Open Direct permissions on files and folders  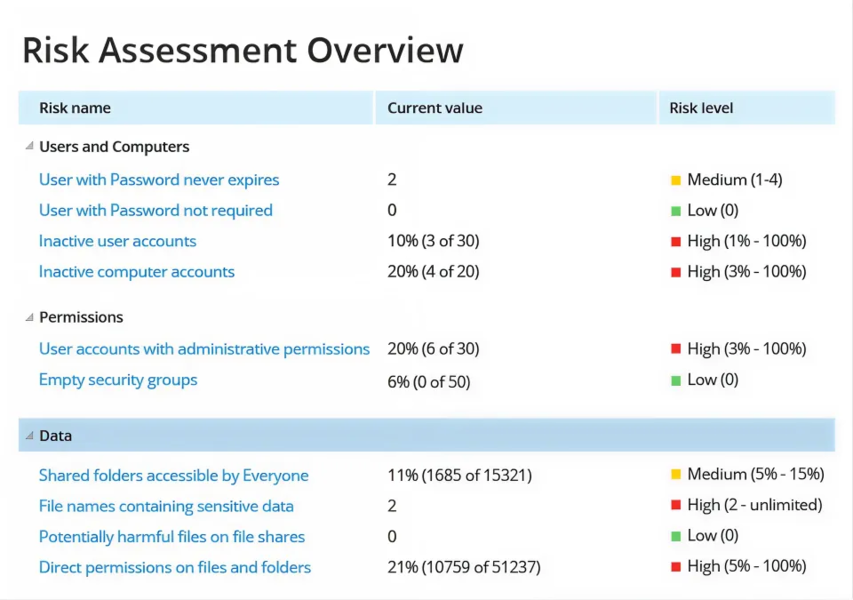[174, 567]
